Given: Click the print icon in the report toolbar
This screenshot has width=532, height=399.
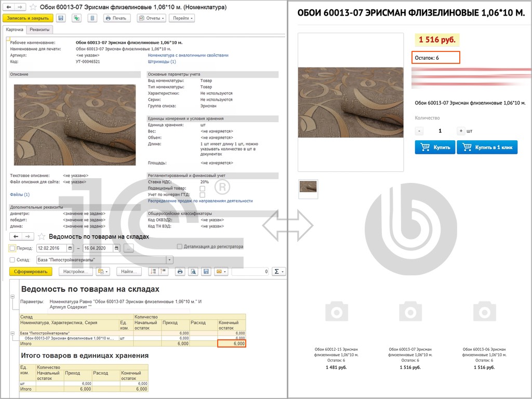Looking at the screenshot, I should [x=180, y=271].
